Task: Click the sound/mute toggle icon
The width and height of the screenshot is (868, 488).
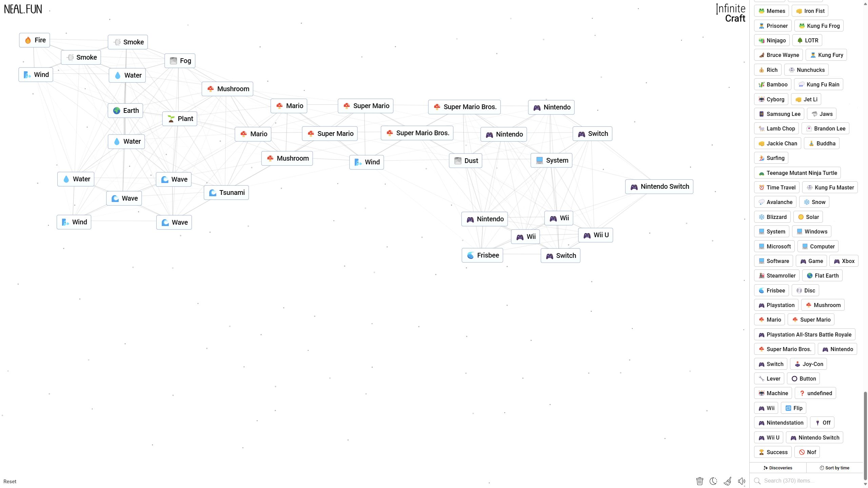Action: (x=742, y=481)
